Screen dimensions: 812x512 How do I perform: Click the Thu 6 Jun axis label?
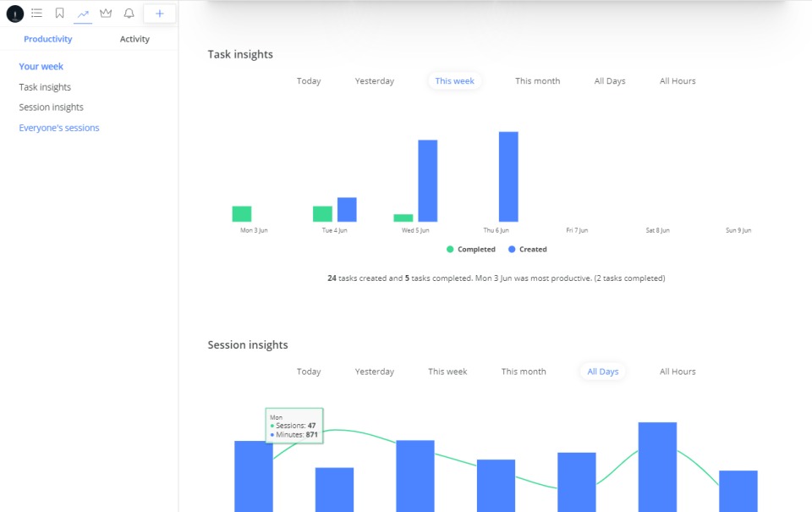[x=497, y=230]
